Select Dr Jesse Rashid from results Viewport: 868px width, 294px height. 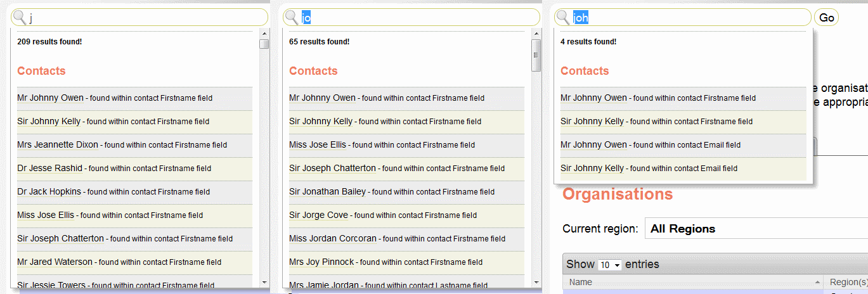tap(49, 169)
